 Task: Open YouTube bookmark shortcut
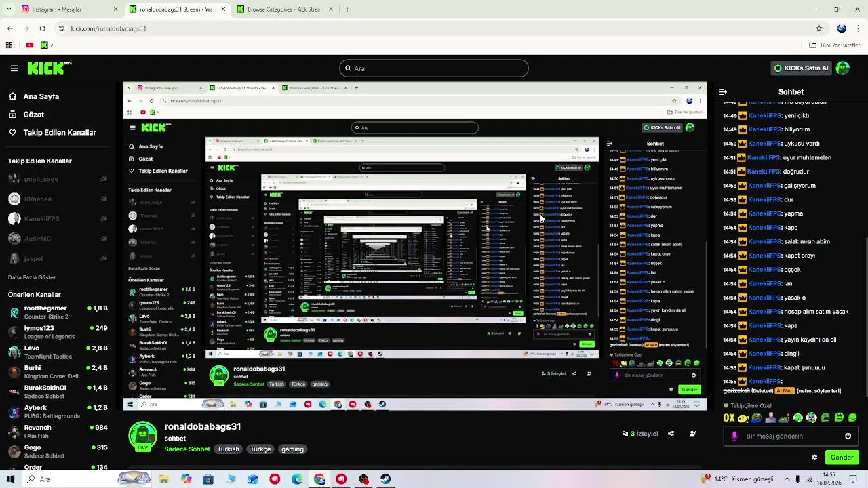(x=30, y=45)
